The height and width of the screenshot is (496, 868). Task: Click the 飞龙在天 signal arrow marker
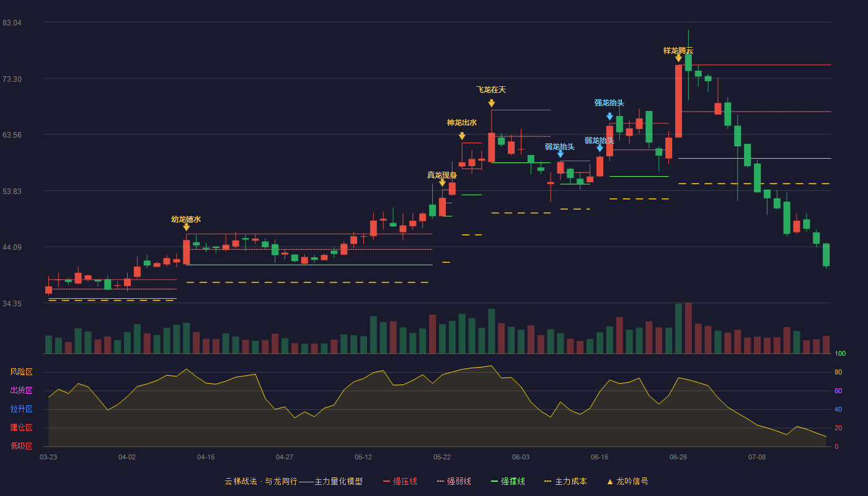[491, 104]
